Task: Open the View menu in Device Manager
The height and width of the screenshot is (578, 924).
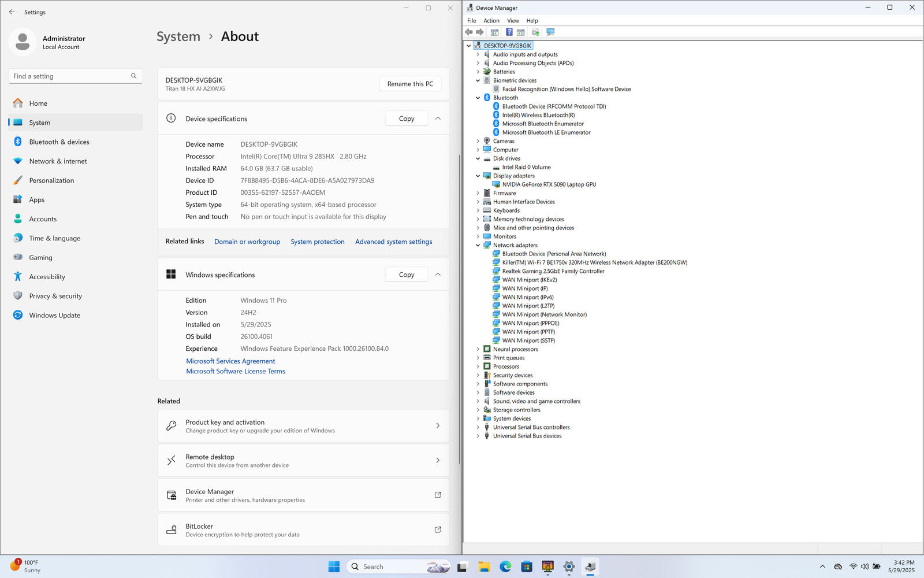Action: 512,20
